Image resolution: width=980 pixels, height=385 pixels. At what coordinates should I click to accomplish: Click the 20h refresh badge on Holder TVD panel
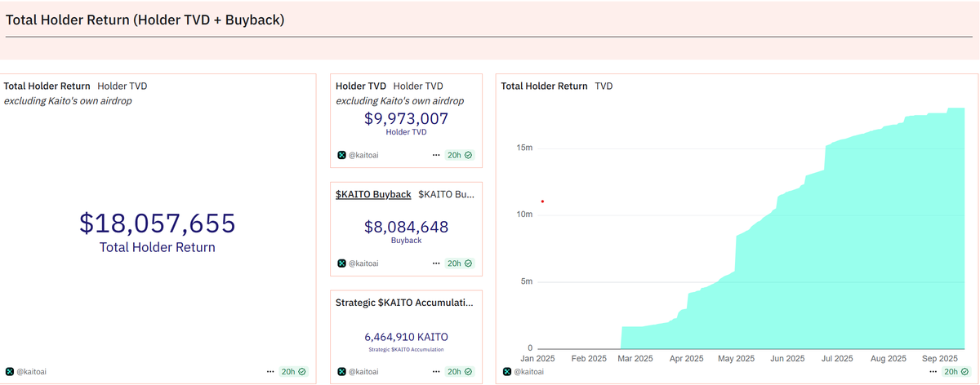(460, 154)
